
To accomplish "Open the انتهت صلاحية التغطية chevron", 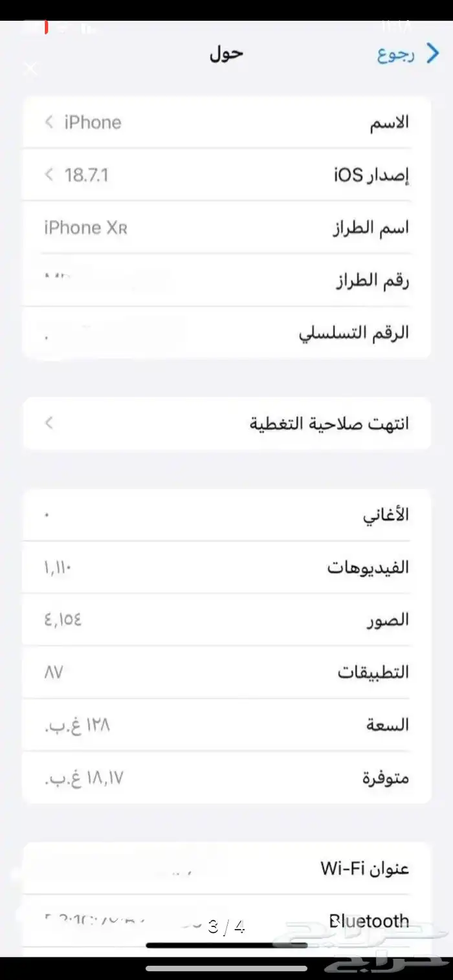I will pyautogui.click(x=49, y=424).
